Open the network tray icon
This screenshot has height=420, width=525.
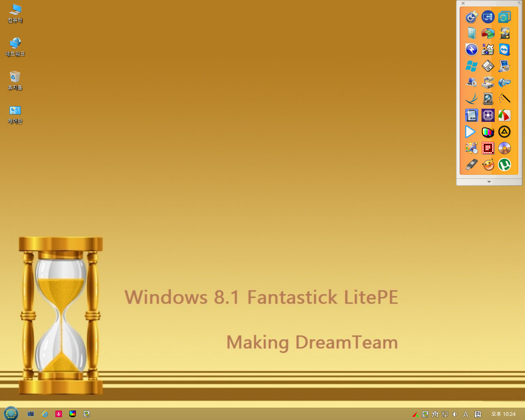(445, 414)
